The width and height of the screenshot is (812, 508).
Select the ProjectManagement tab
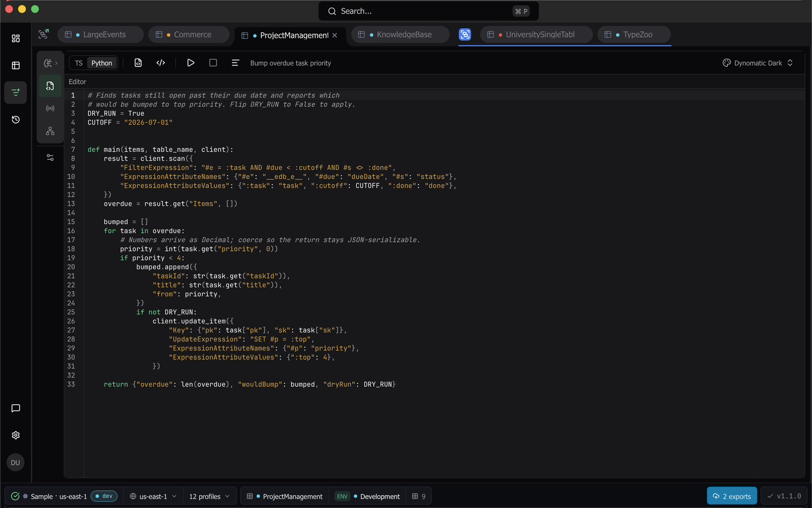click(x=290, y=35)
